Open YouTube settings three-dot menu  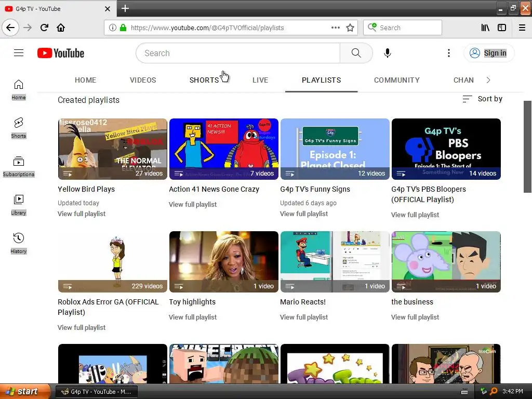[448, 53]
